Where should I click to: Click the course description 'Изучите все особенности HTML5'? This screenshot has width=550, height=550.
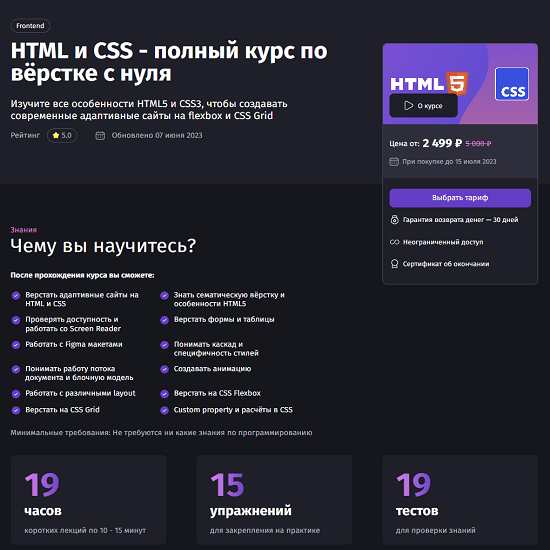(149, 110)
